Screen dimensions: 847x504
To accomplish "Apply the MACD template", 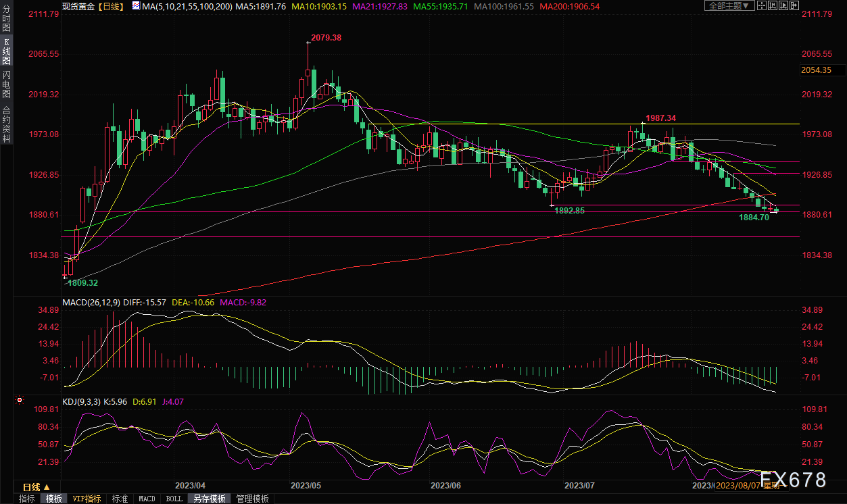I will pyautogui.click(x=147, y=499).
